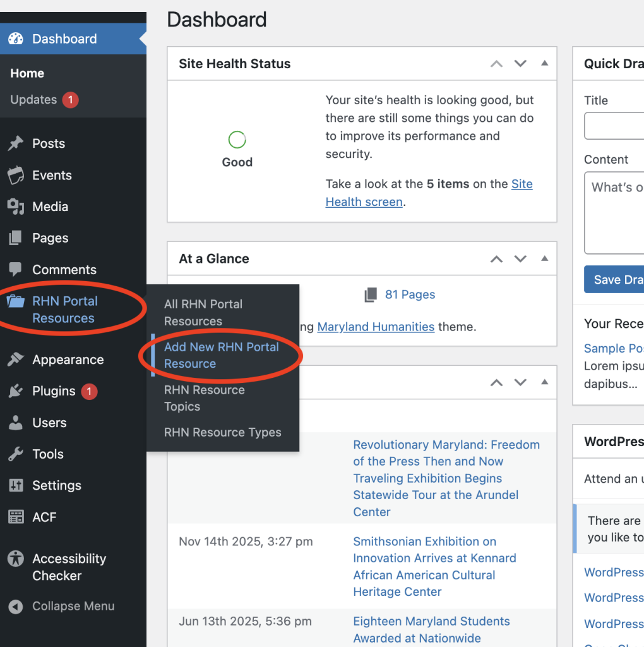This screenshot has height=647, width=644.
Task: Click the Updates red count badge
Action: click(x=71, y=99)
